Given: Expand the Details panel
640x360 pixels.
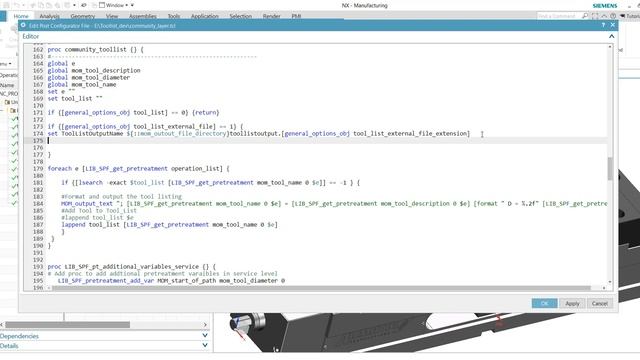Looking at the screenshot, I should pyautogui.click(x=205, y=345).
